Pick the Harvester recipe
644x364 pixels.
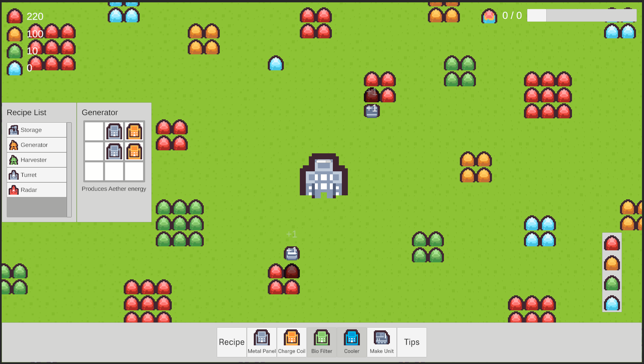[37, 160]
